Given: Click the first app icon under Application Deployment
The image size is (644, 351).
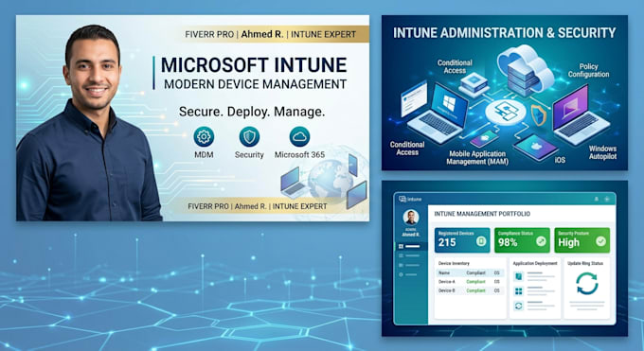Looking at the screenshot, I should (x=518, y=276).
